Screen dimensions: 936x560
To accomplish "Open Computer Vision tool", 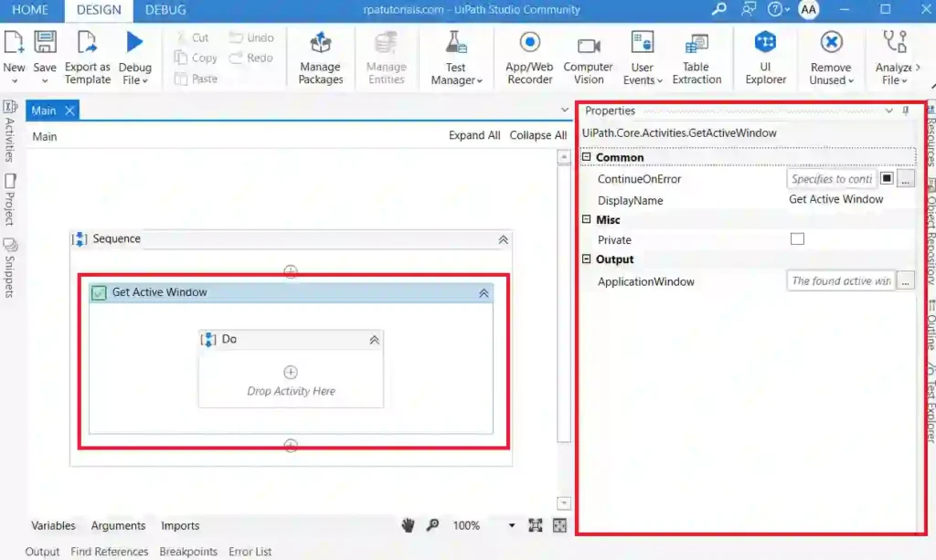I will [588, 58].
